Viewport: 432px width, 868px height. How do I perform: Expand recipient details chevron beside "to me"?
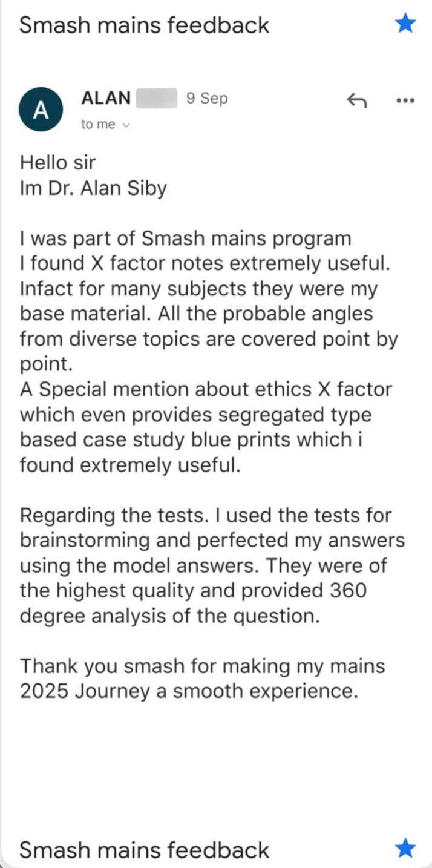126,125
